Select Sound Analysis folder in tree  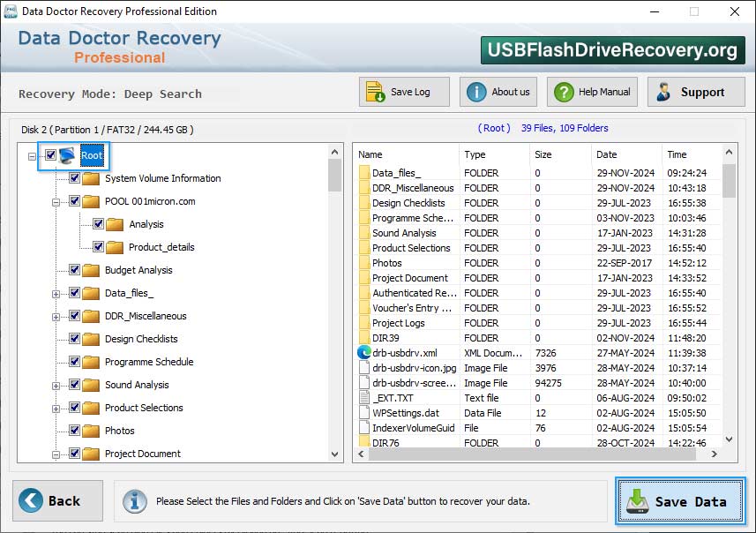point(137,385)
